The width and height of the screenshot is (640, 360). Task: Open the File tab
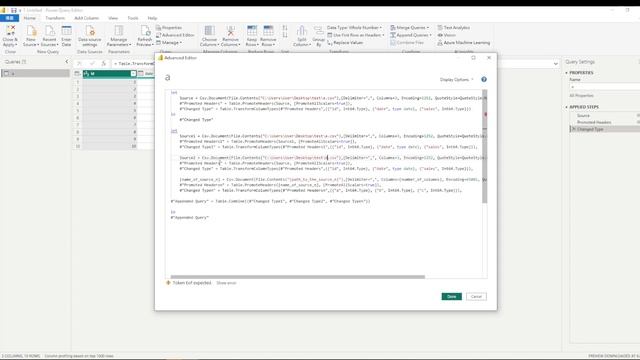tap(9, 18)
